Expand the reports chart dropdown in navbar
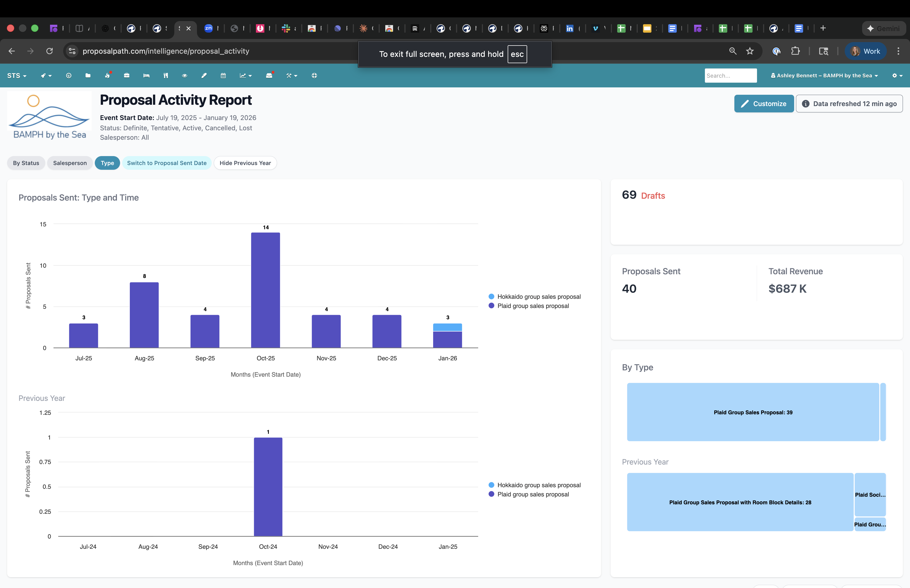Viewport: 910px width, 588px height. click(246, 76)
